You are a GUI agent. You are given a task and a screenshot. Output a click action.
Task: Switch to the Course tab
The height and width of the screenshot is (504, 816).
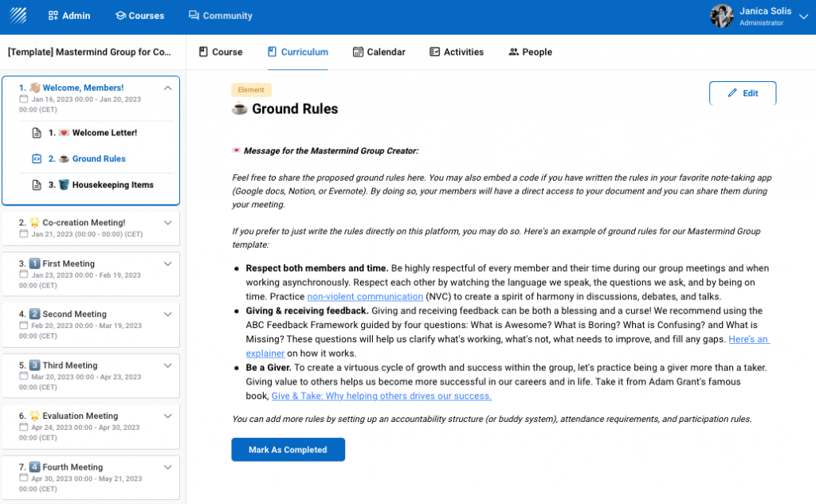220,52
